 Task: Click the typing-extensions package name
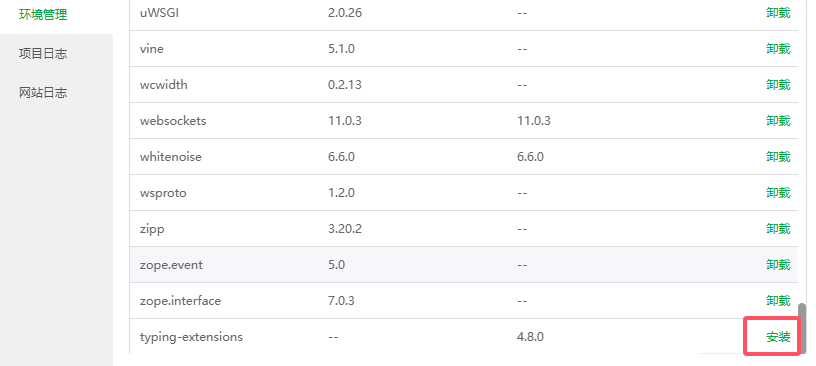(191, 337)
